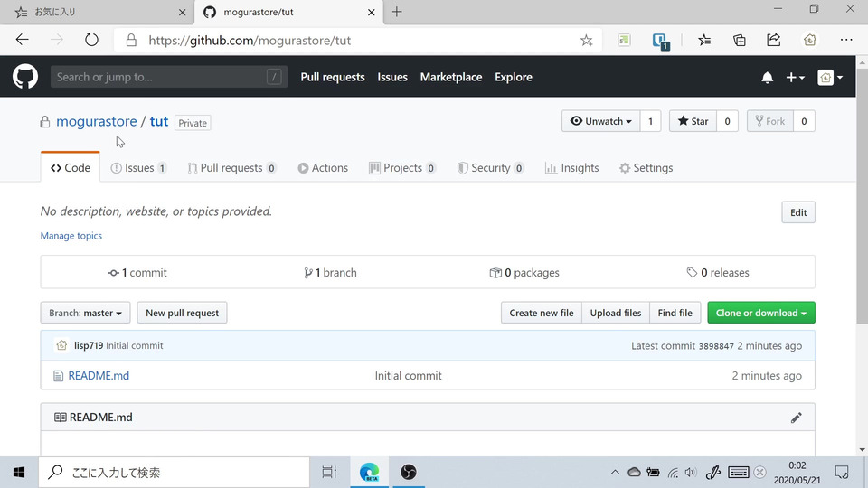Open browser settings ellipsis menu
Image resolution: width=868 pixels, height=488 pixels.
(x=846, y=40)
